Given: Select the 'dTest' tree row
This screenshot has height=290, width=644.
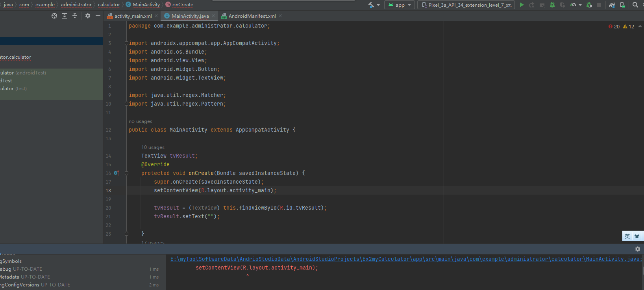Looking at the screenshot, I should pyautogui.click(x=52, y=81).
